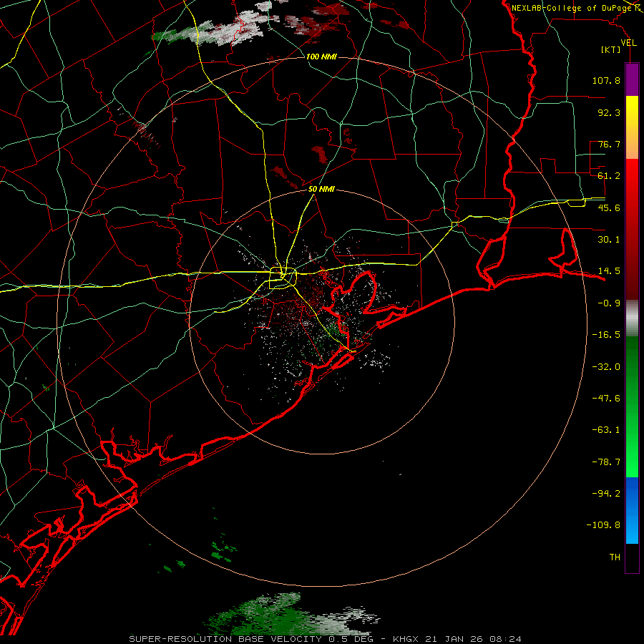Click the -63.1 value on the velocity scale
644x644 pixels.
tap(606, 430)
